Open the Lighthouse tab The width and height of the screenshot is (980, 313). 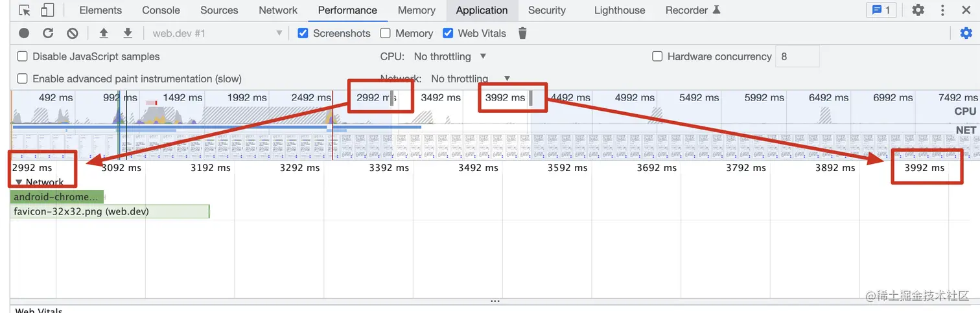pyautogui.click(x=620, y=10)
